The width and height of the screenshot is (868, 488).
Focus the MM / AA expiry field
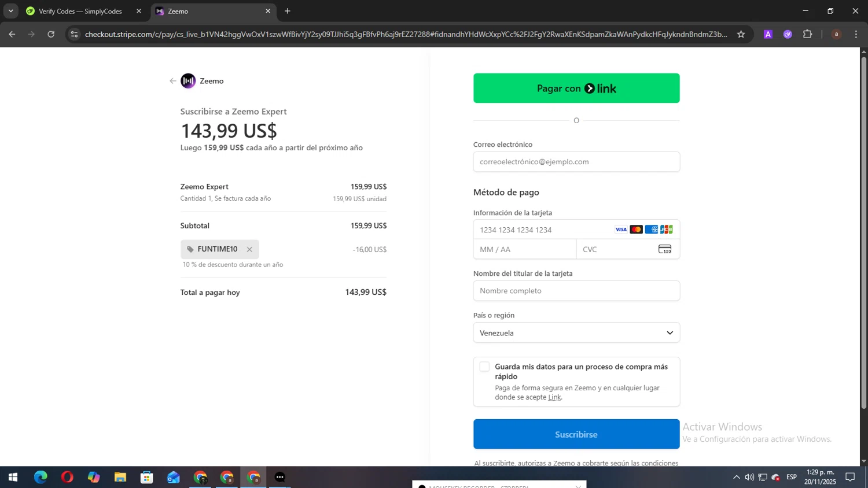[525, 249]
